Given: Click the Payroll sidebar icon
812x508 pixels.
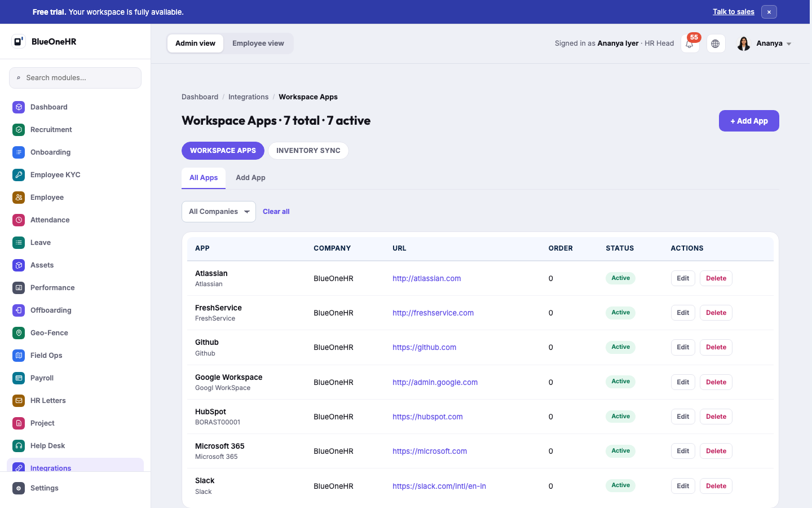Looking at the screenshot, I should click(x=19, y=378).
